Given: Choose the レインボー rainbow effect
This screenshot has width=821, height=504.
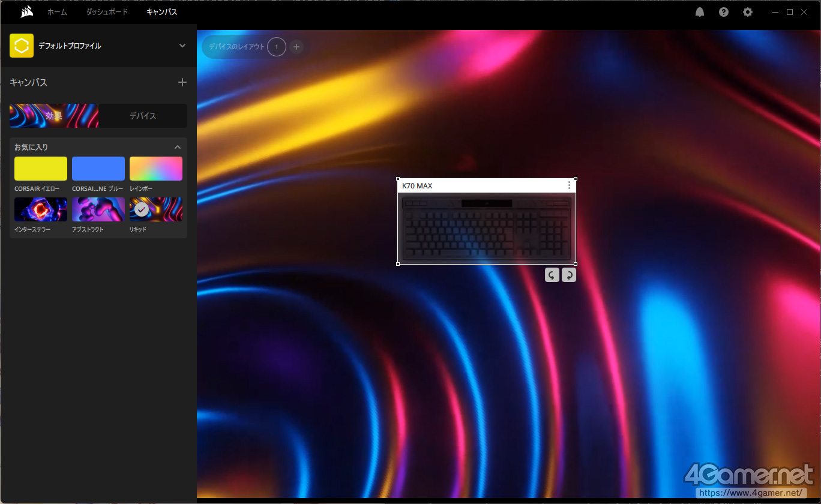Looking at the screenshot, I should point(156,169).
